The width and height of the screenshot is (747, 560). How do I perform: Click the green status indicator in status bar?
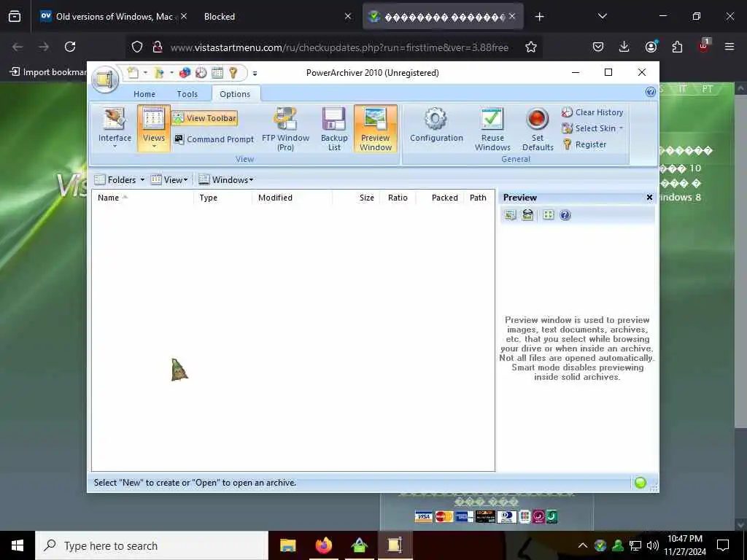[x=640, y=483]
